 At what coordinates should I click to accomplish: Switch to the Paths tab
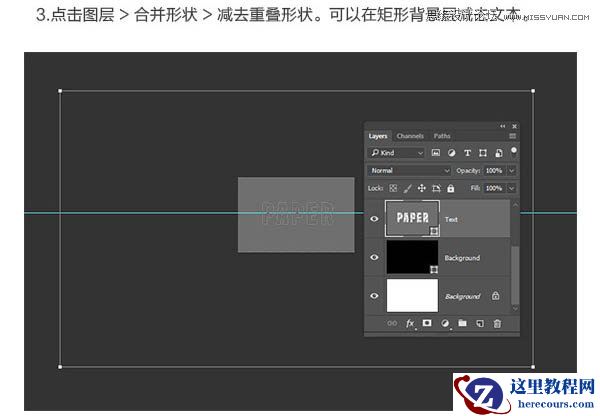point(442,136)
